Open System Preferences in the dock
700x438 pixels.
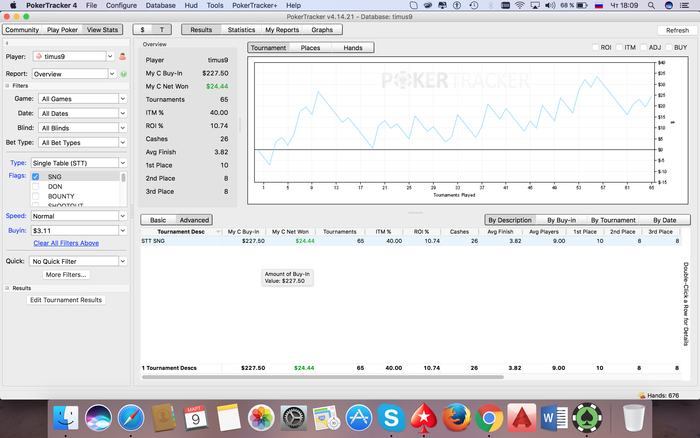click(x=293, y=418)
